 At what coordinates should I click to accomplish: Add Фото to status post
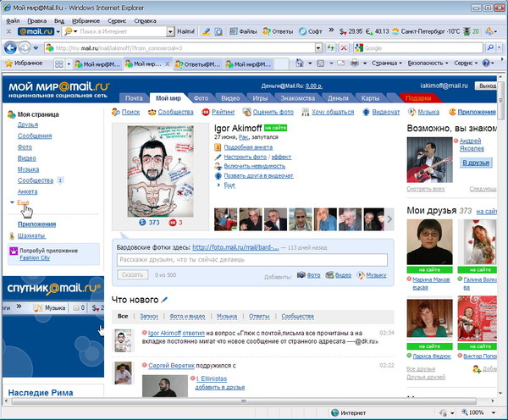[309, 275]
